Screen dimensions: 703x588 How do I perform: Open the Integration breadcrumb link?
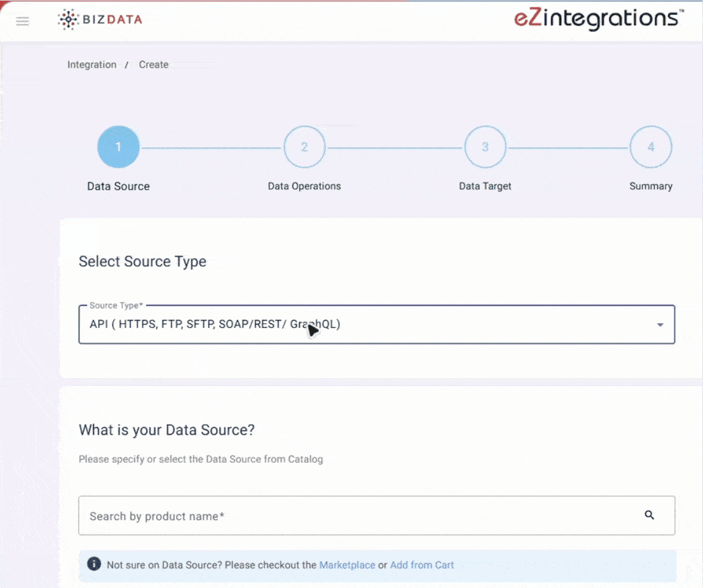click(91, 64)
